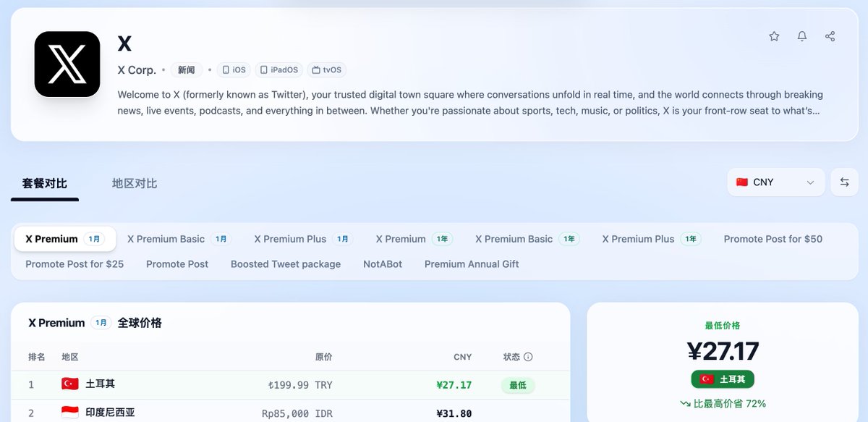Select the X Premium Basic 1月 plan

coord(179,239)
